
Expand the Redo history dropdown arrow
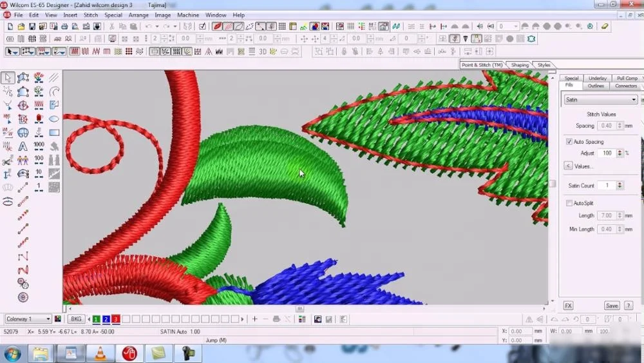(175, 26)
